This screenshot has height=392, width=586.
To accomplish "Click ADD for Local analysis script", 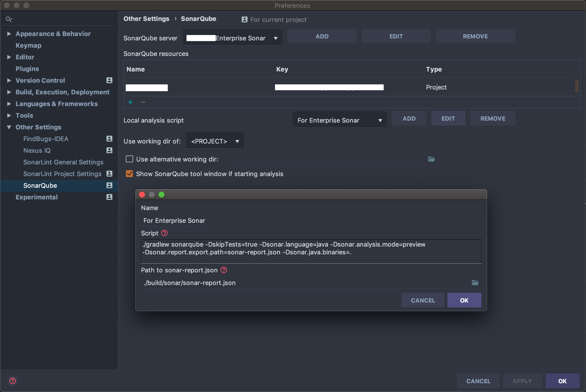I will (x=409, y=118).
